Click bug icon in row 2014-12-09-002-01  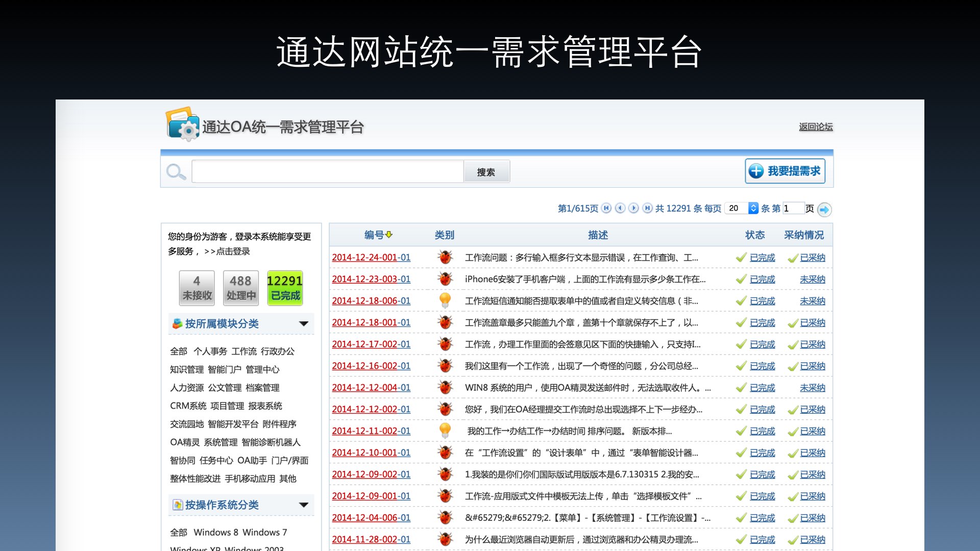coord(445,474)
